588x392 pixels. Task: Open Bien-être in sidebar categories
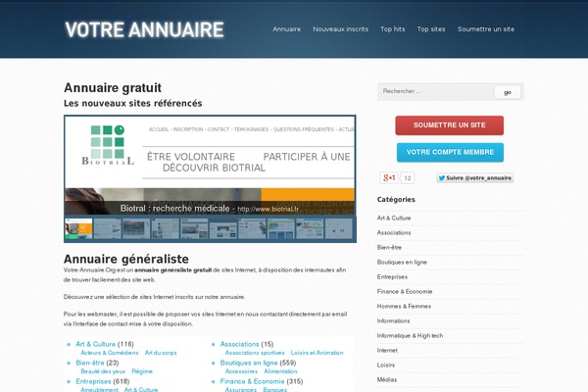[x=389, y=248]
